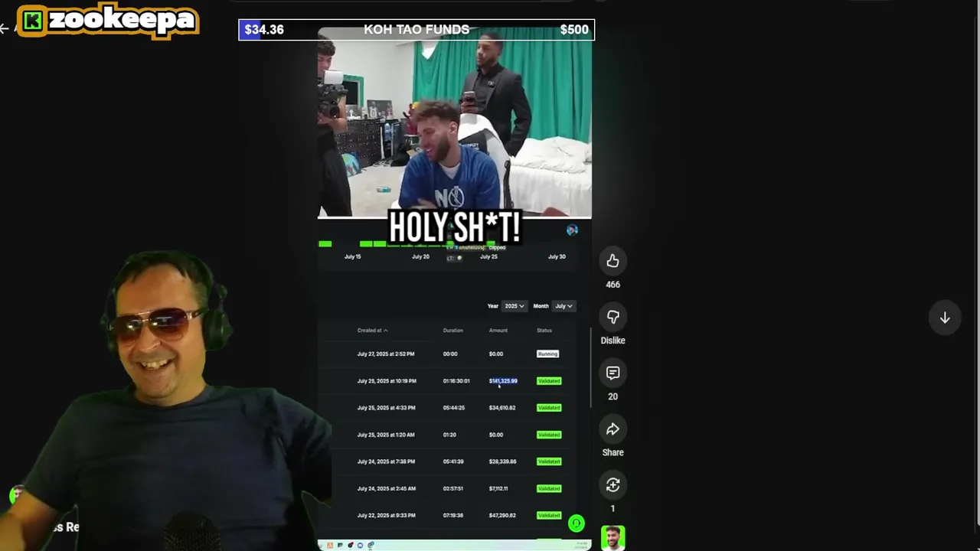Select the July 24, 2025 at 7:38 PM entry
The width and height of the screenshot is (980, 551).
click(386, 461)
